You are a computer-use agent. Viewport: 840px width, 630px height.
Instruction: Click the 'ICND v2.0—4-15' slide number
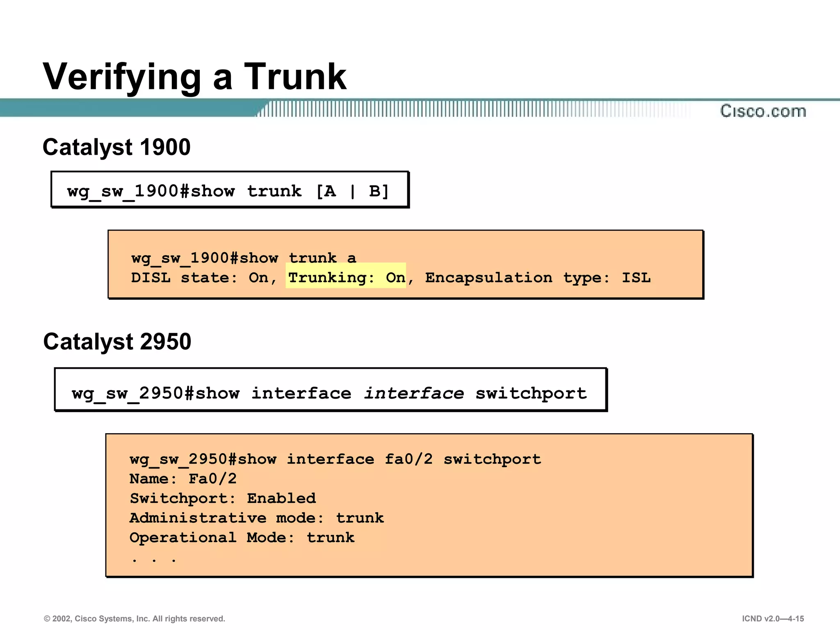[773, 619]
